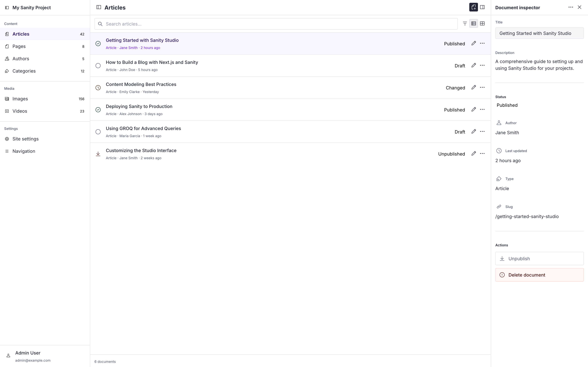Close the Document inspector panel

(579, 7)
